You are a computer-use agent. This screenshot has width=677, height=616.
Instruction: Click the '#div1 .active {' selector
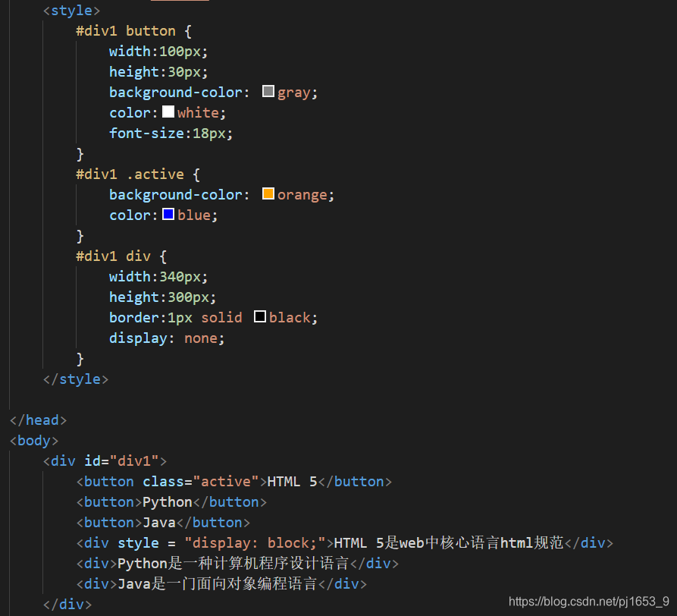138,174
